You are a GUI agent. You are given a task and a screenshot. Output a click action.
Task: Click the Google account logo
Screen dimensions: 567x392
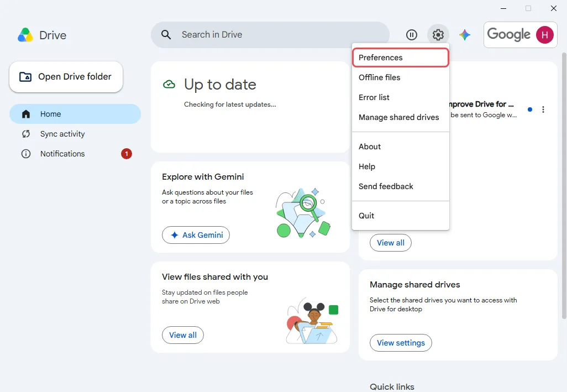click(508, 34)
